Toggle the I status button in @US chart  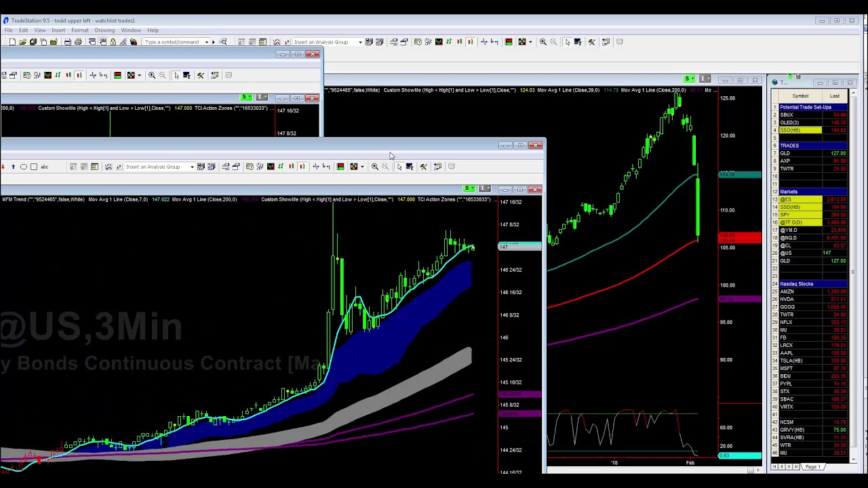(x=484, y=188)
